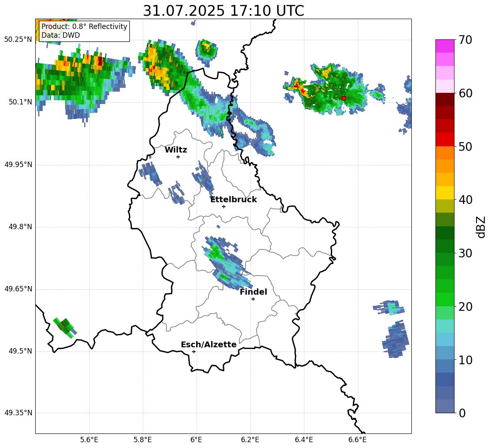This screenshot has height=448, width=491.
Task: Click the Ettelbruck city label
Action: click(x=233, y=200)
